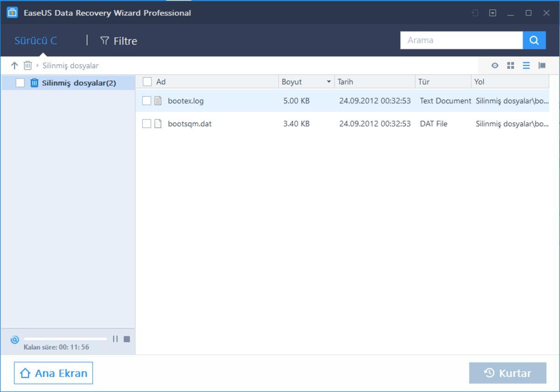Click the Filtre funnel icon
This screenshot has width=560, height=392.
(x=104, y=41)
